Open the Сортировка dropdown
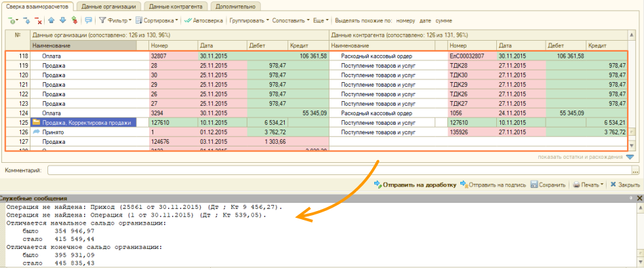Image resolution: width=644 pixels, height=268 pixels. [157, 20]
